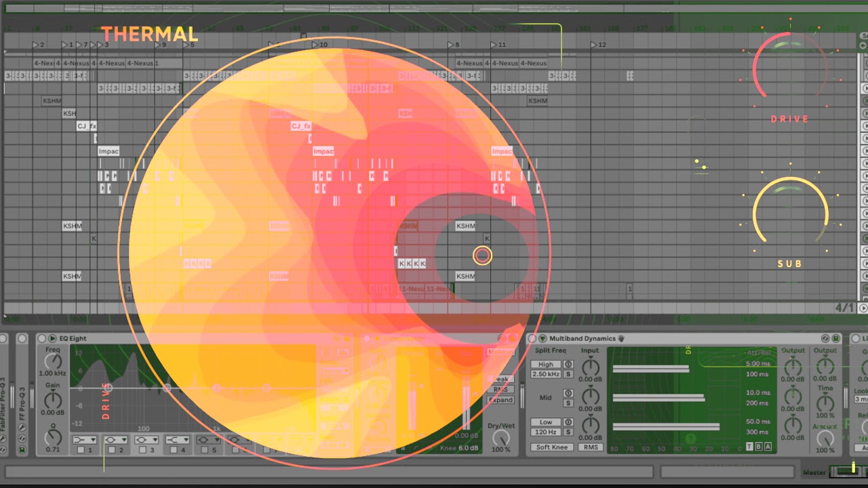868x488 pixels.
Task: Select the T view button in Multiband Dynamics
Action: click(x=749, y=447)
